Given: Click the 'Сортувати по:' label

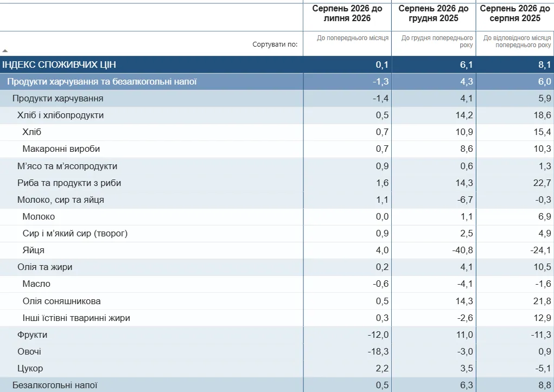Looking at the screenshot, I should 275,44.
